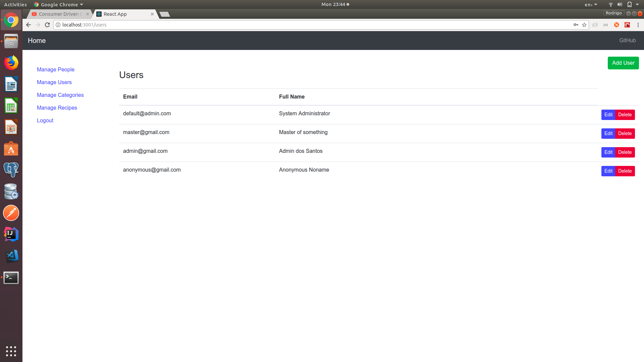Open IntelliJ IDEA from the dock

click(11, 235)
